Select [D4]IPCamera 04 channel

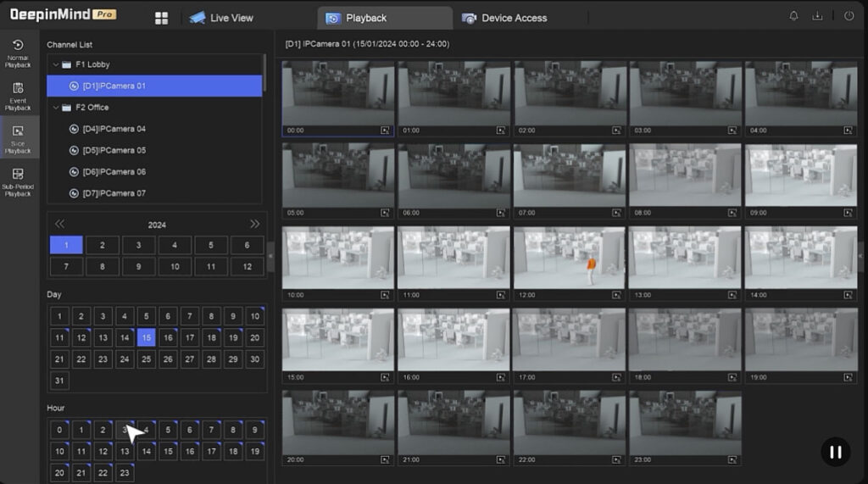pos(114,129)
